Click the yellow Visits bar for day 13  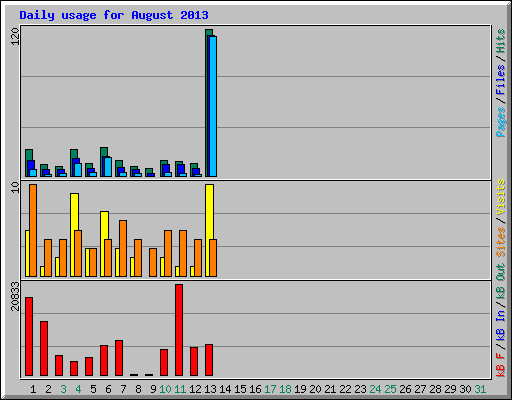[x=209, y=230]
